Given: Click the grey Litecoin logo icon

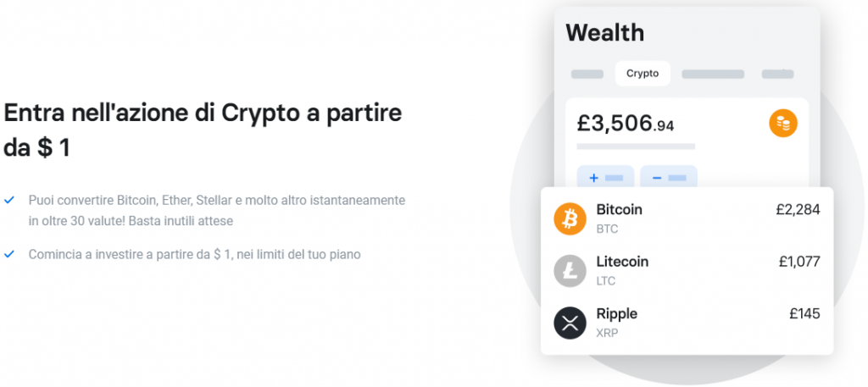Looking at the screenshot, I should [x=570, y=271].
